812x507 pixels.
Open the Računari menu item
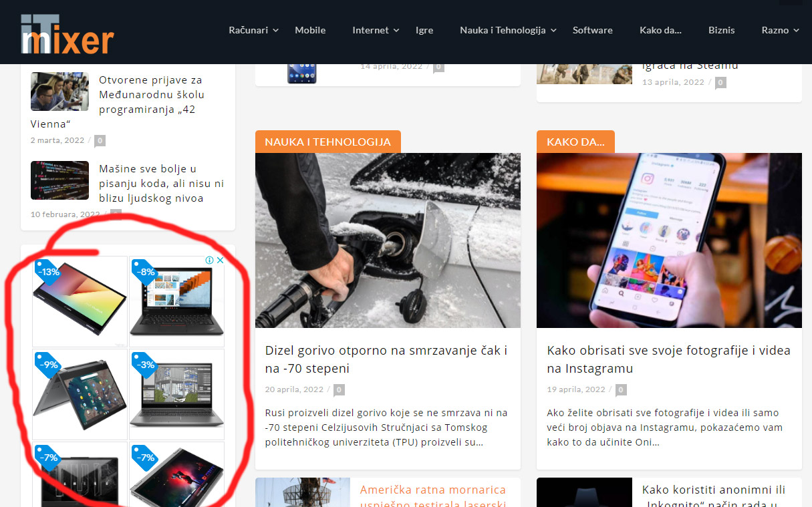click(249, 30)
